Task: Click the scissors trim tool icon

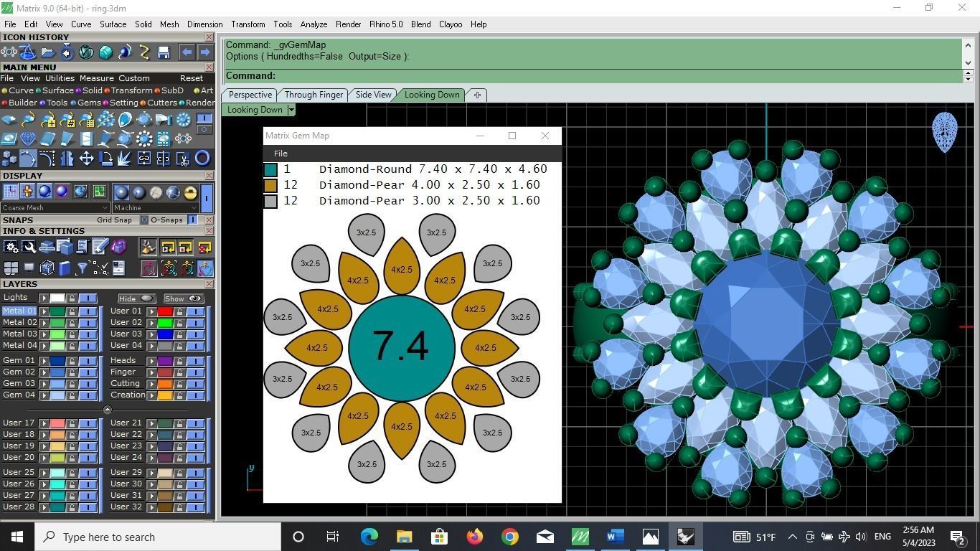Action: tap(184, 158)
